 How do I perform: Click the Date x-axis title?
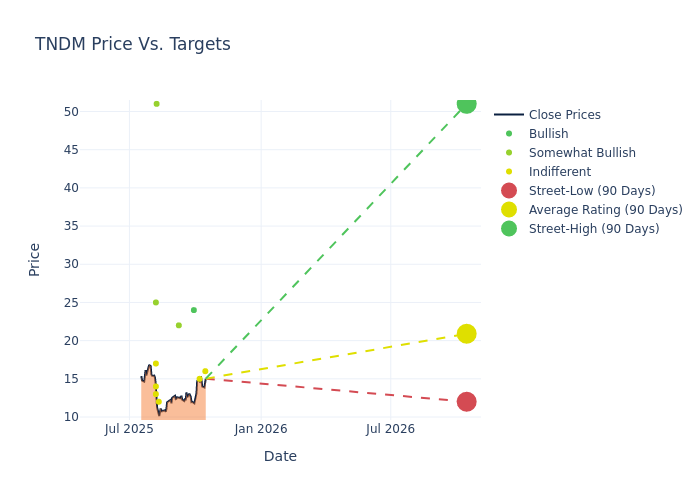280,457
